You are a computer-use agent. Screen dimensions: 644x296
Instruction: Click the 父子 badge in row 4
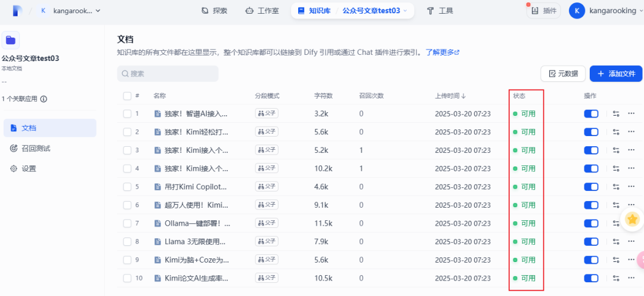[x=267, y=168]
